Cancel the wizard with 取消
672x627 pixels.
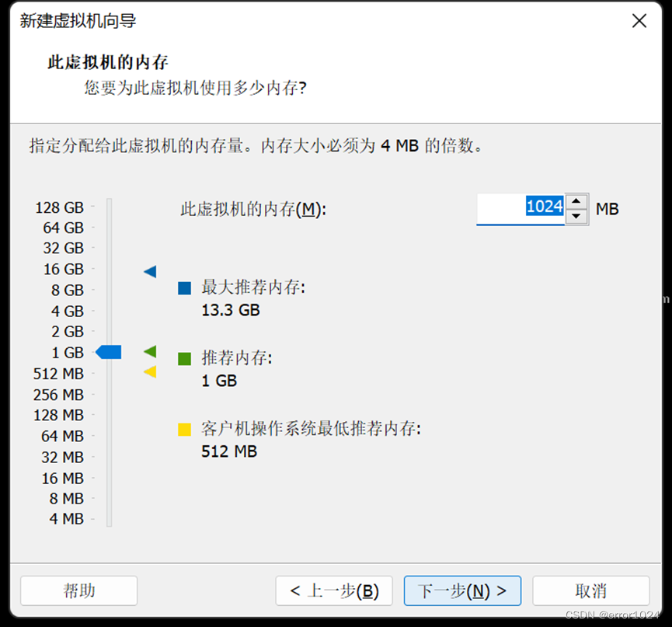(591, 590)
